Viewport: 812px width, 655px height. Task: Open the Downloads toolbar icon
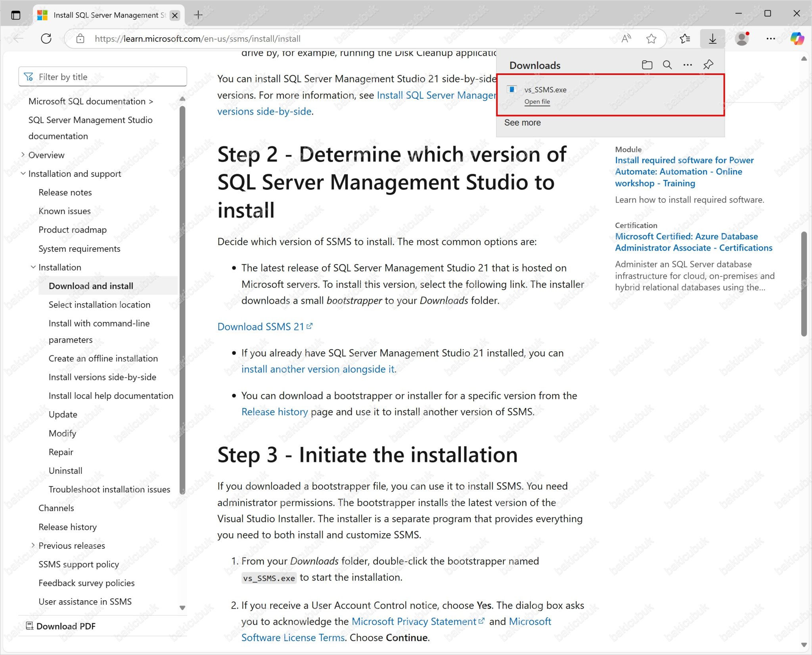point(712,38)
